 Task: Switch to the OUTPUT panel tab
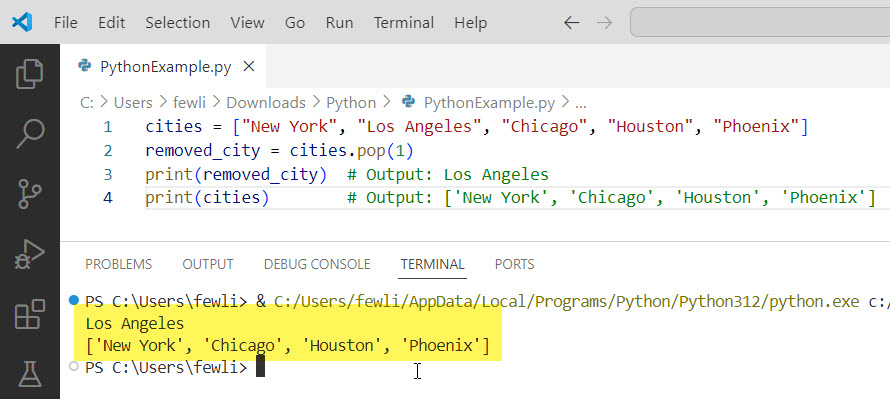pyautogui.click(x=208, y=264)
